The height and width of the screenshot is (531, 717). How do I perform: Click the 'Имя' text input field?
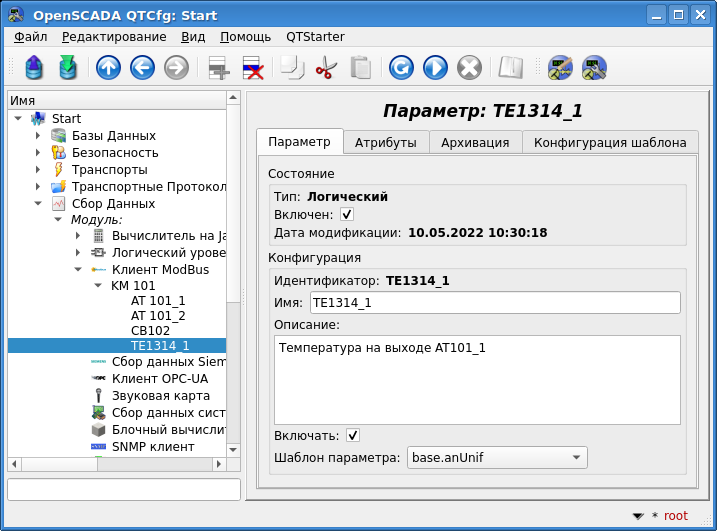pos(494,302)
